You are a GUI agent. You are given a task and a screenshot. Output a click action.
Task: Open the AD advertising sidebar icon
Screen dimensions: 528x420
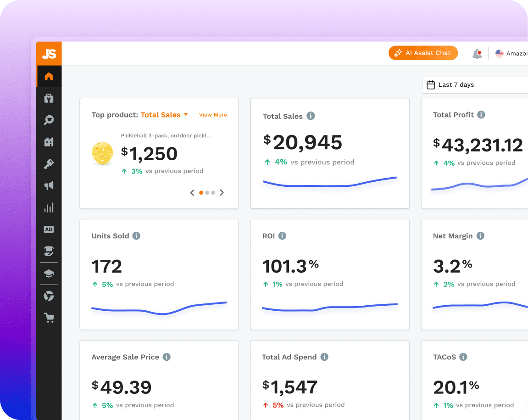49,229
